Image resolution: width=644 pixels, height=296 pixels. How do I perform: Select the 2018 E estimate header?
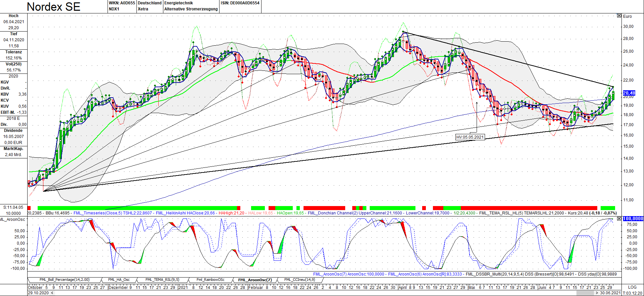13,118
